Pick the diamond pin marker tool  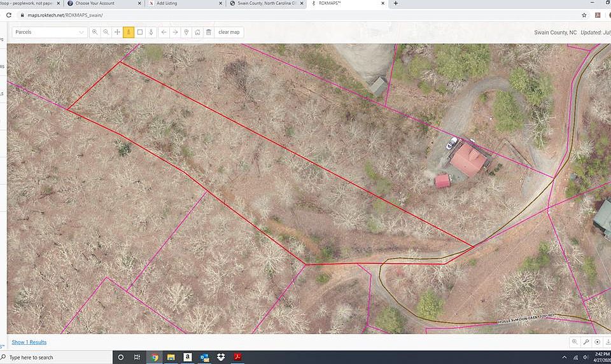pyautogui.click(x=151, y=32)
